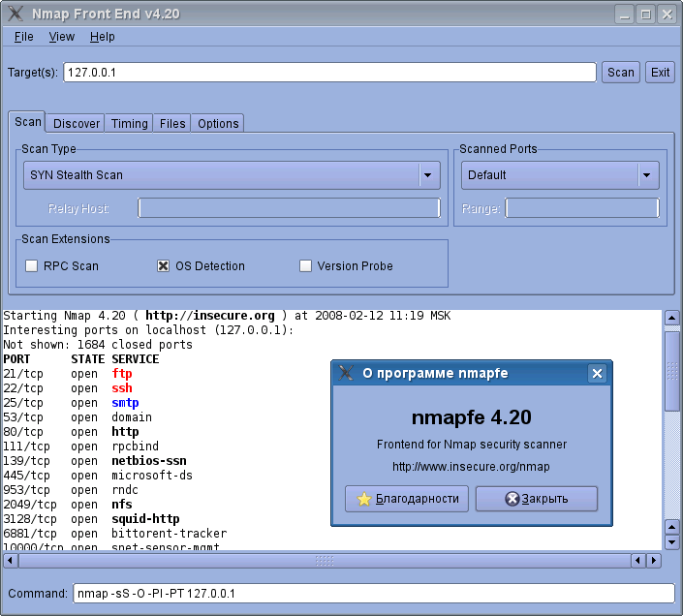This screenshot has height=616, width=683.
Task: Click the Закрыть close button
Action: (537, 499)
